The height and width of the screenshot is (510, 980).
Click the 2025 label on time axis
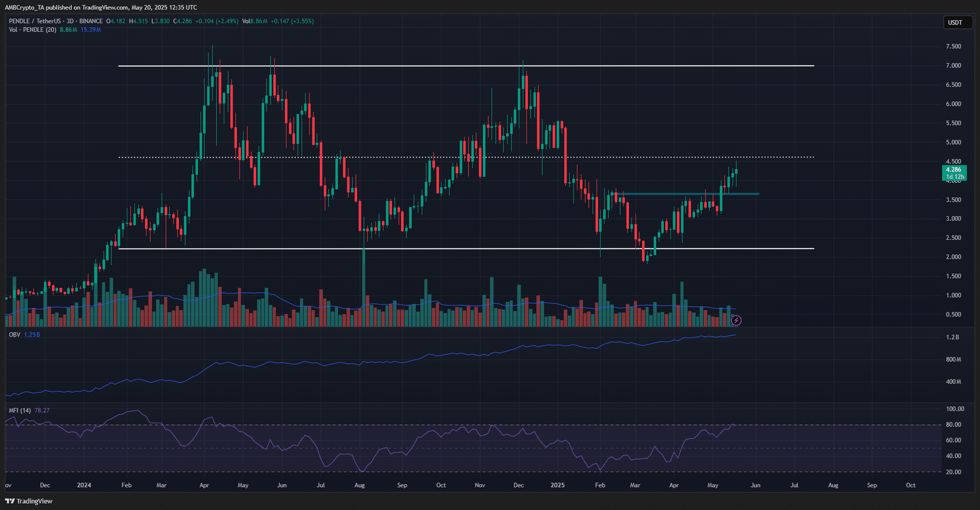(x=557, y=485)
